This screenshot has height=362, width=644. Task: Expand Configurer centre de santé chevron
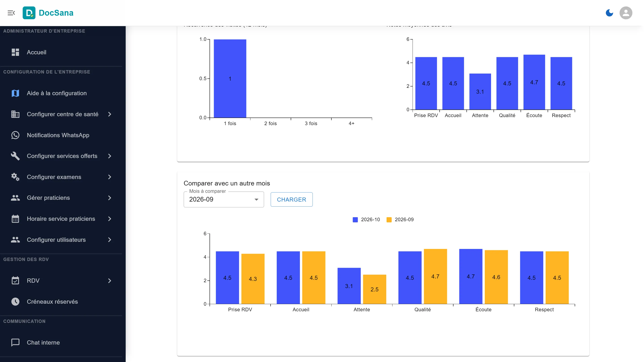point(110,114)
